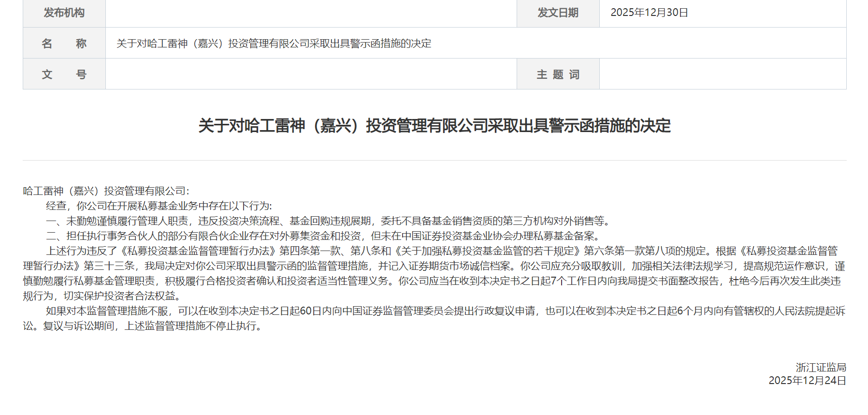This screenshot has height=415, width=868.
Task: Click the line beginning with 经查
Action: click(159, 206)
